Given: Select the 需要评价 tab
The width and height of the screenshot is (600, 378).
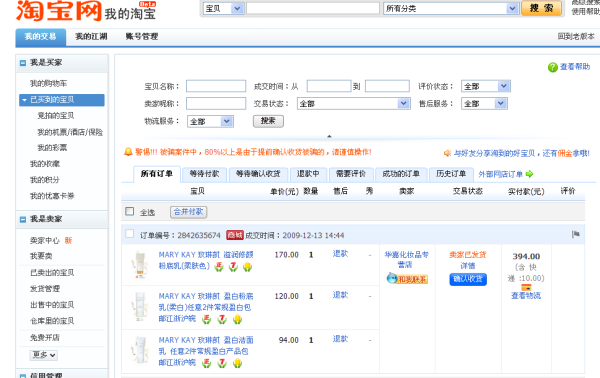Looking at the screenshot, I should tap(351, 174).
